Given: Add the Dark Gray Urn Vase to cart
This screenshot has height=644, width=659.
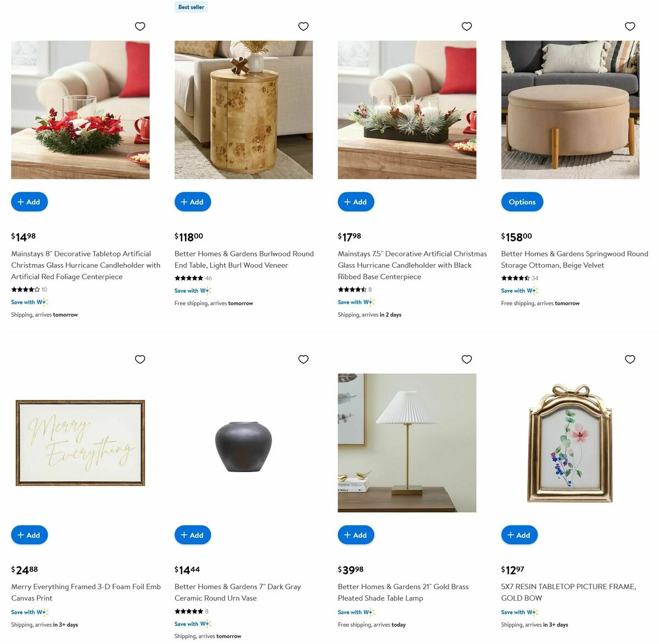Looking at the screenshot, I should click(193, 535).
